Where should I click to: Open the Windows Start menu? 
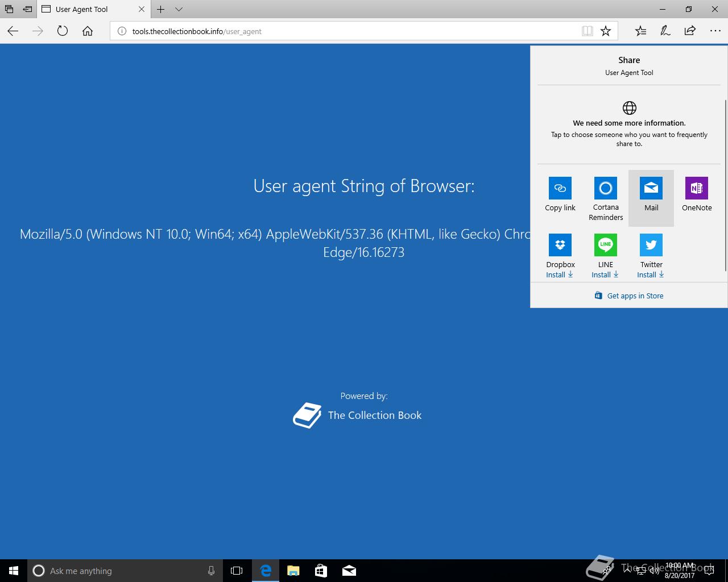pyautogui.click(x=14, y=571)
